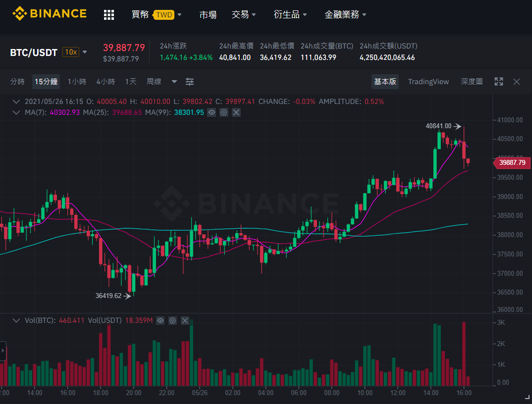
Task: Open volume indicator settings icon
Action: 173,320
